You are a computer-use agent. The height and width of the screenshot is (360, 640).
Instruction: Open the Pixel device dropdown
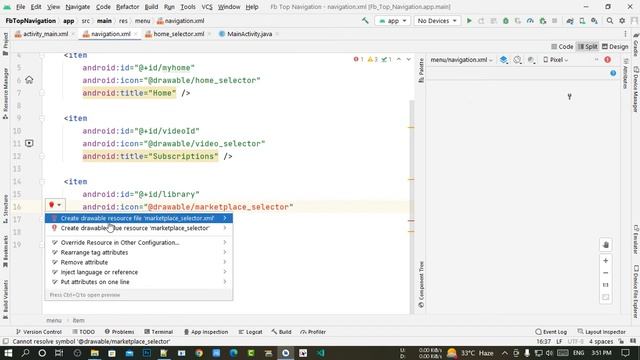(556, 60)
